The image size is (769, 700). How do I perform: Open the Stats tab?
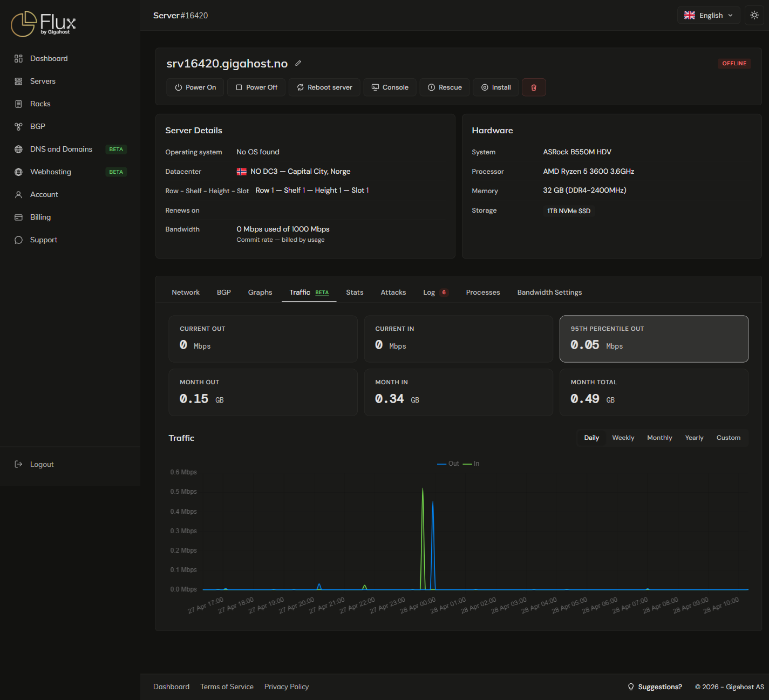(x=355, y=292)
